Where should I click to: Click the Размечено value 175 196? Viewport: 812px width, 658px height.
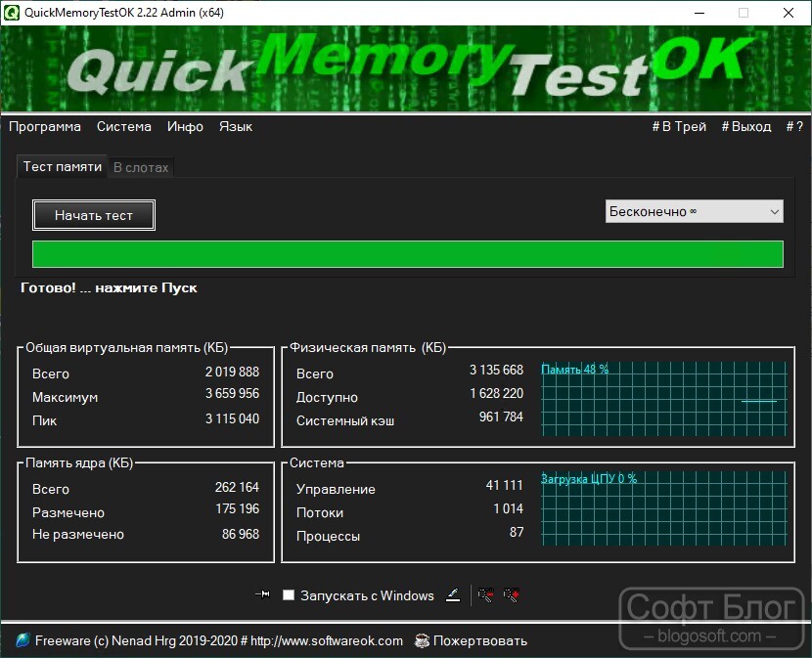[237, 509]
